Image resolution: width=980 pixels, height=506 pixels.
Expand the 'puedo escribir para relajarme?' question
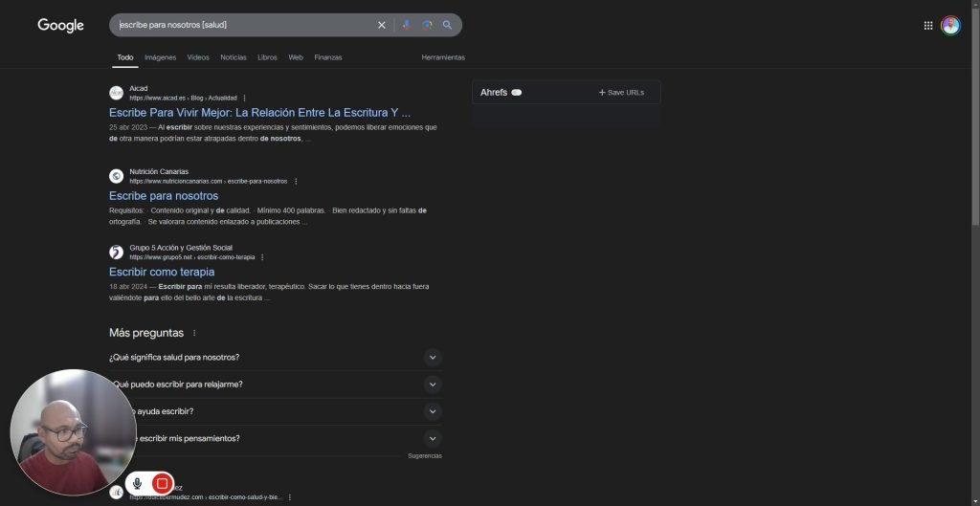(275, 385)
